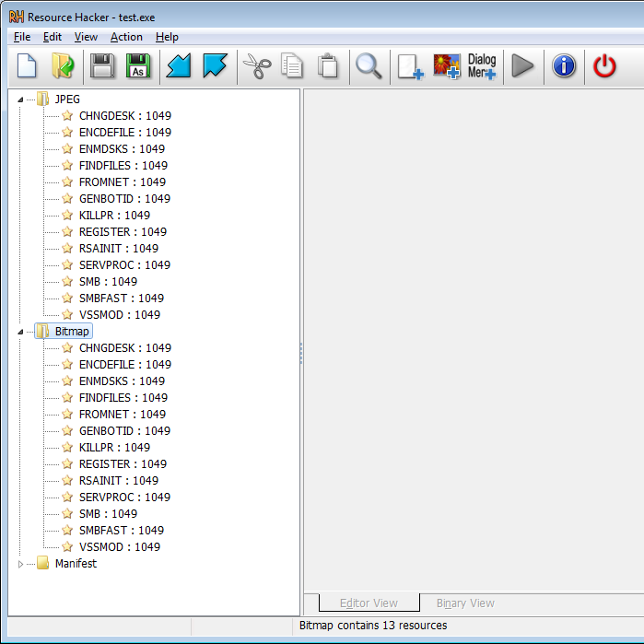Click the Dialog Menu toolbar button
The width and height of the screenshot is (644, 644).
pos(482,66)
